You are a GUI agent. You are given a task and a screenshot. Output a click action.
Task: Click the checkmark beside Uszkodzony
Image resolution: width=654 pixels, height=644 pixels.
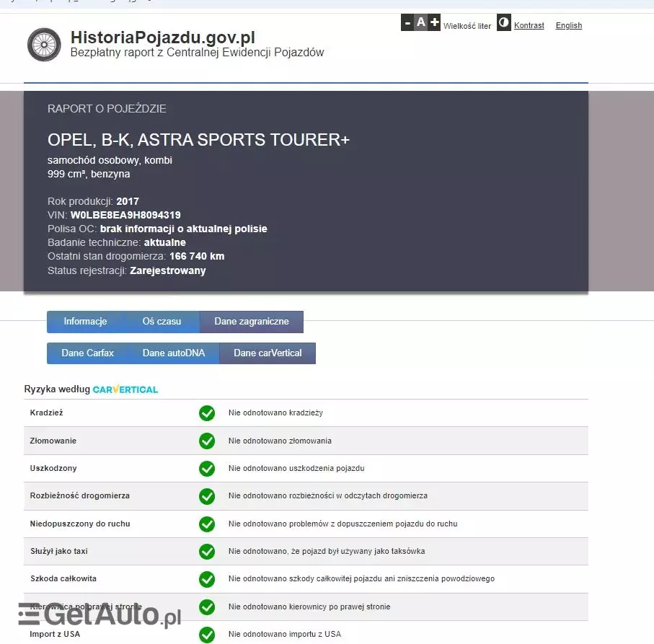click(x=207, y=468)
